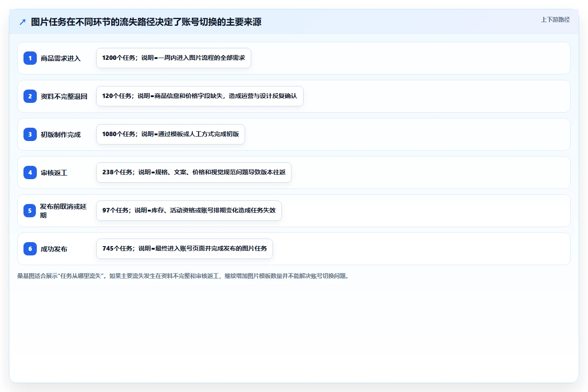Select the 发布前取消或延期 step label
This screenshot has width=588, height=392.
coord(64,211)
